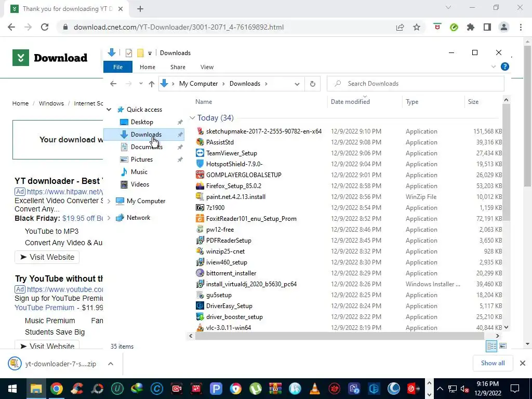This screenshot has width=532, height=399.
Task: Open the address bar history dropdown
Action: 297,84
